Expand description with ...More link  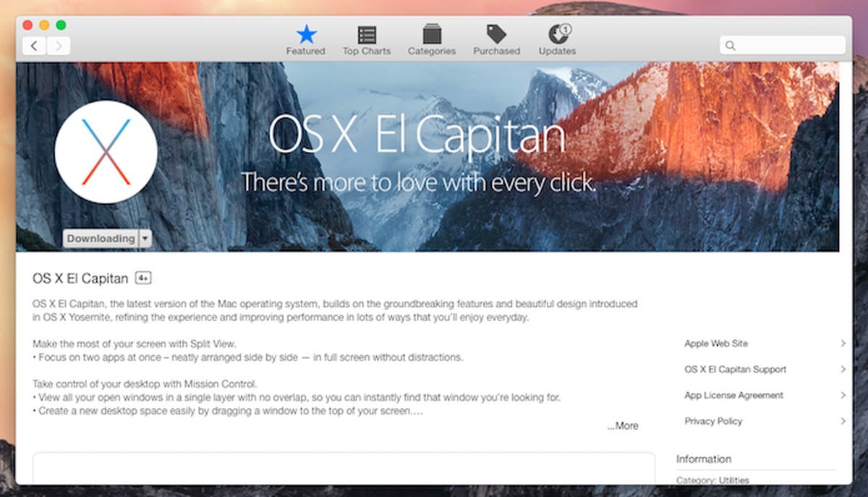pyautogui.click(x=623, y=426)
